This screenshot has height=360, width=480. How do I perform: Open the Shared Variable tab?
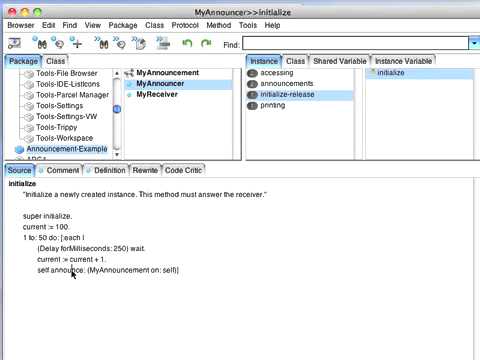click(x=340, y=61)
